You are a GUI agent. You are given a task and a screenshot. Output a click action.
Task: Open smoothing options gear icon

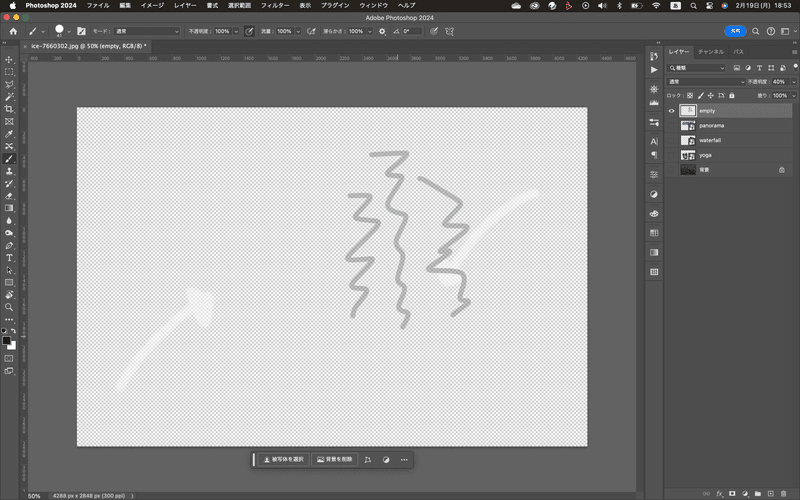click(x=382, y=31)
